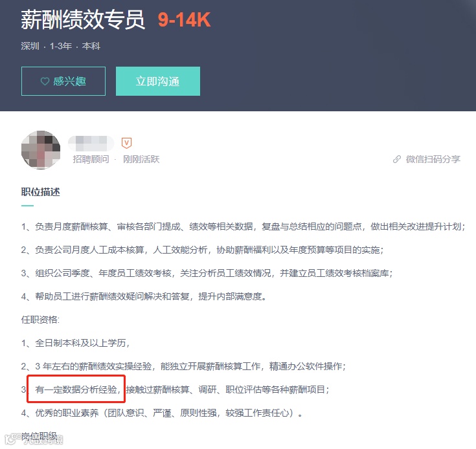Click the 任职资格 heading text
The image size is (476, 449).
[40, 320]
